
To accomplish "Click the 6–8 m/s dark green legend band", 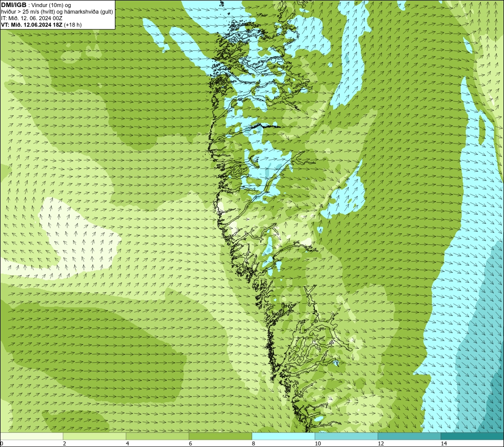I will 221,436.
